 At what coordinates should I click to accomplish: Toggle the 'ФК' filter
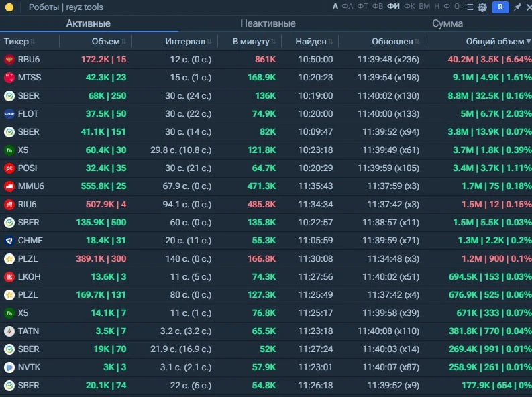(409, 7)
